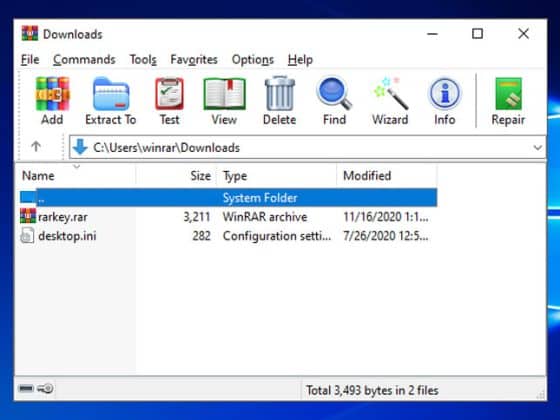Close the Downloads window
The height and width of the screenshot is (420, 560).
pos(524,34)
